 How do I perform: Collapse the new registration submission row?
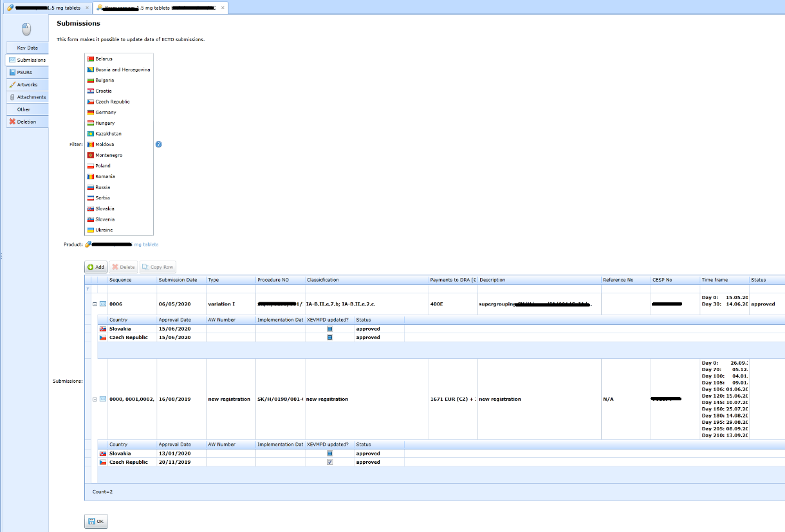point(95,399)
